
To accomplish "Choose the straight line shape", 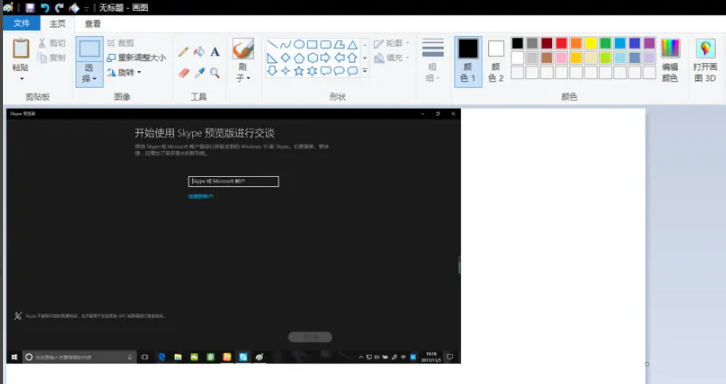I will 272,44.
